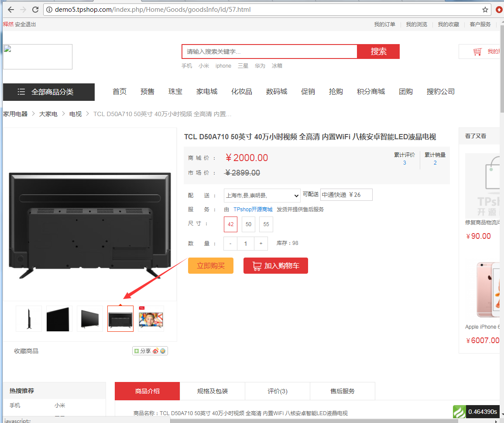Open 促销 in navigation bar
The height and width of the screenshot is (423, 504).
[x=308, y=92]
